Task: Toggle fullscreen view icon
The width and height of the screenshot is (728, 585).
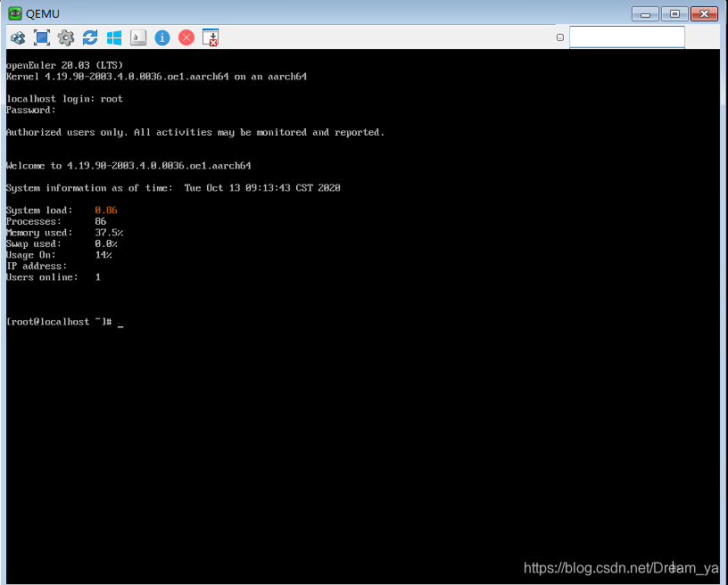Action: point(42,37)
